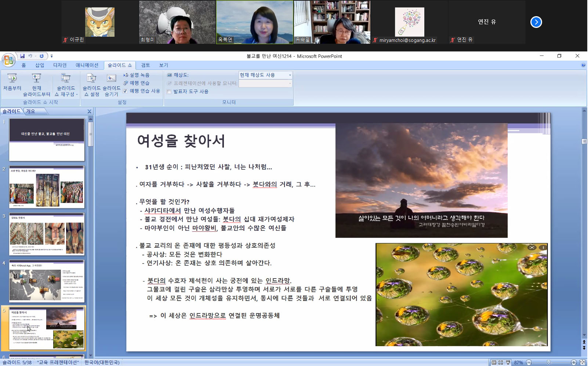588x366 pixels.
Task: Redo the last action in quick access toolbar
Action: point(41,56)
